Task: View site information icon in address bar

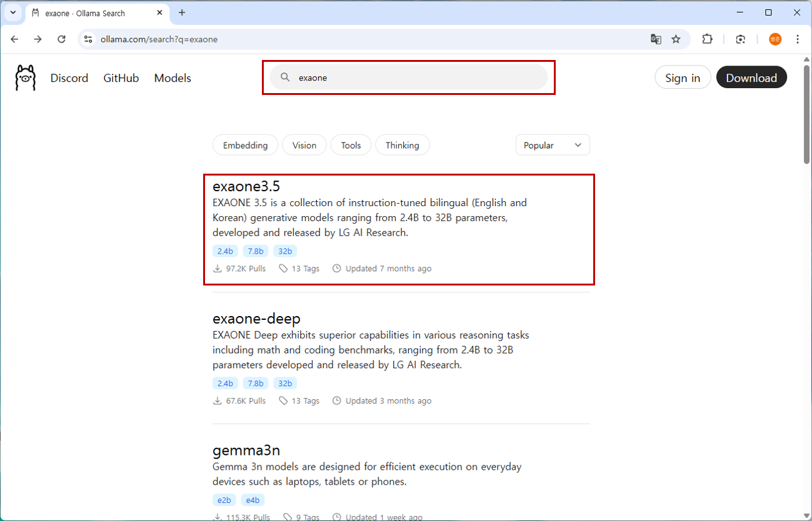Action: [x=88, y=39]
